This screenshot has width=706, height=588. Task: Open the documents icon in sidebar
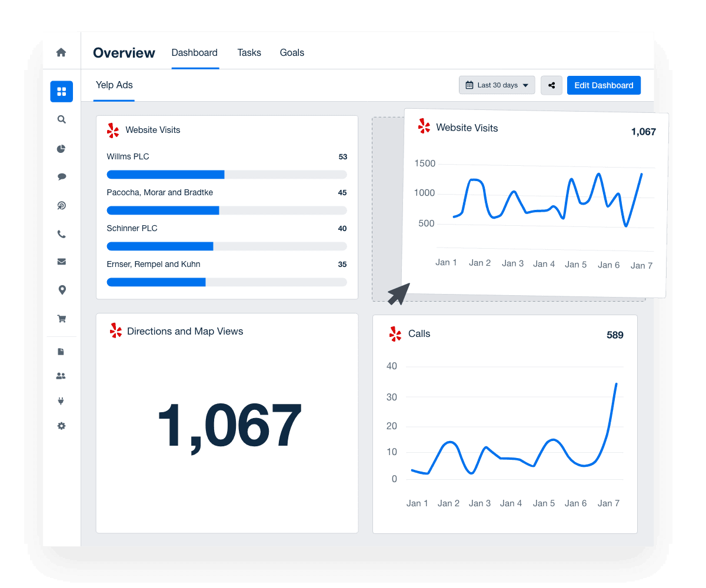61,350
